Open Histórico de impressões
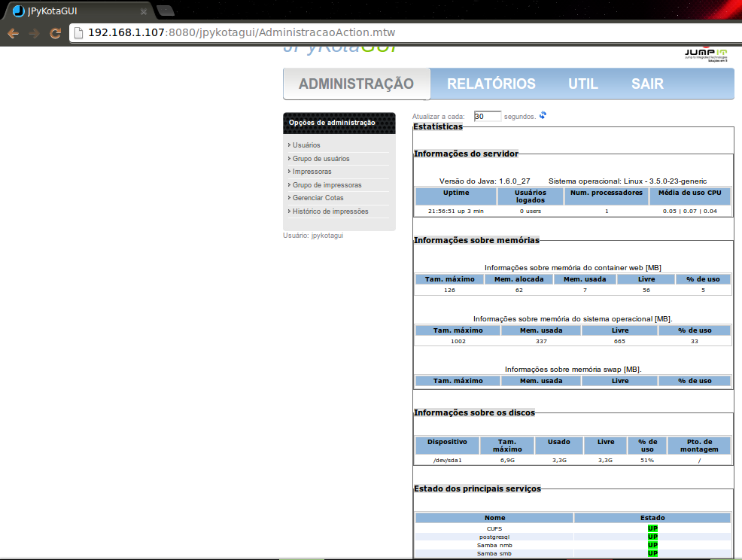Image resolution: width=742 pixels, height=560 pixels. point(329,212)
